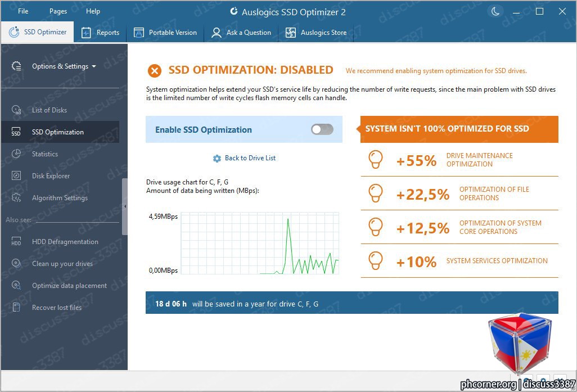This screenshot has height=392, width=577.
Task: Click the Reports clipboard icon
Action: [85, 33]
